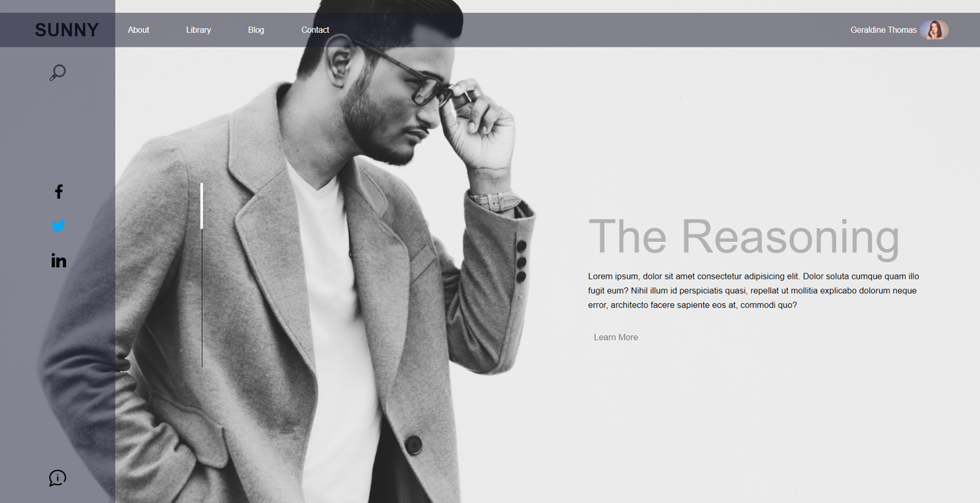Select the Contact nav link

[x=315, y=30]
